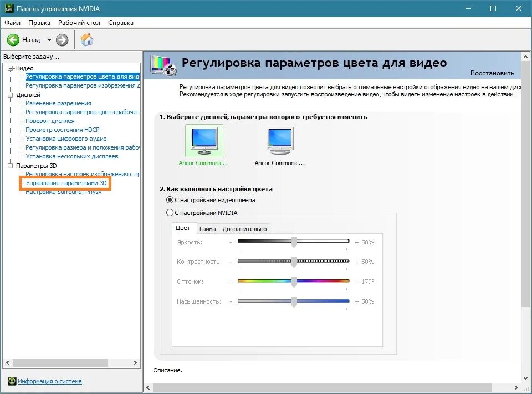The image size is (532, 394).
Task: Open Настройка Surround, PhysX
Action: point(63,192)
